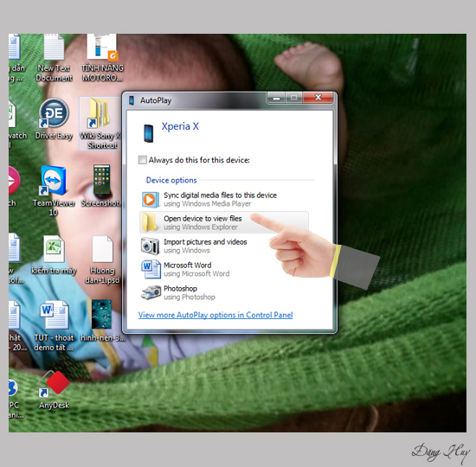Image resolution: width=476 pixels, height=467 pixels.
Task: Close the AutoPlay dialog
Action: [x=318, y=98]
